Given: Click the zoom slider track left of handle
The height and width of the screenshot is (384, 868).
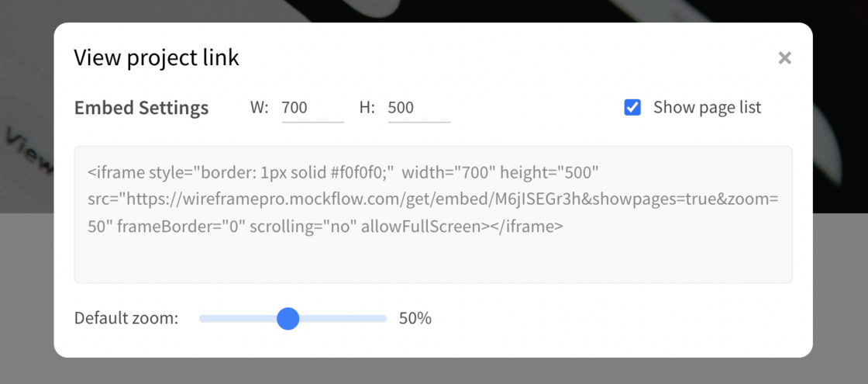Looking at the screenshot, I should click(x=238, y=319).
